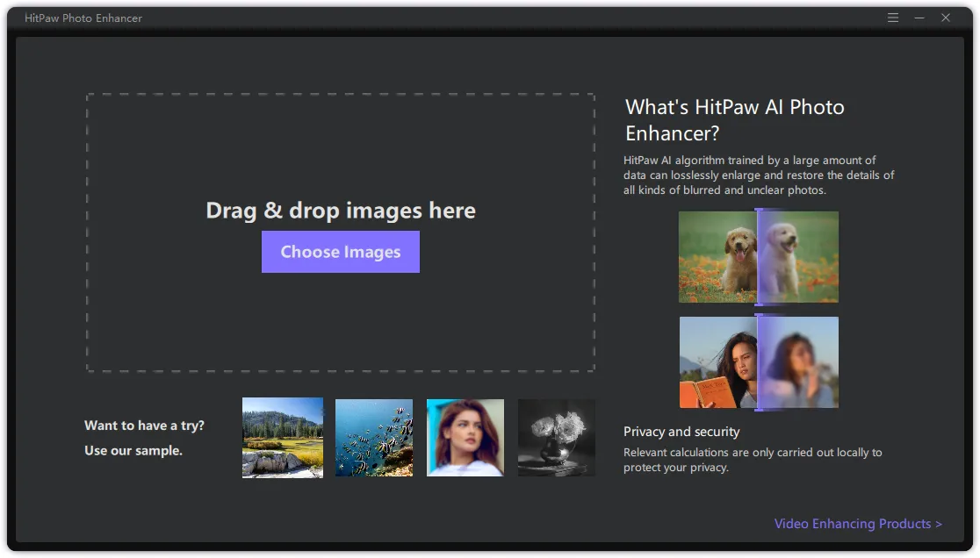
Task: Select the mountain landscape sample photo
Action: click(283, 438)
